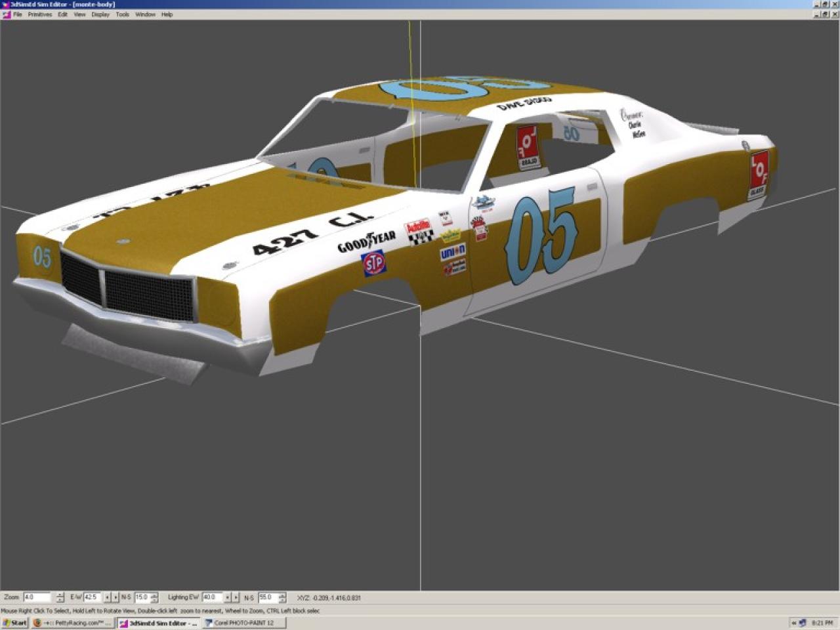Click left arrow next to E/W 42.5

108,597
